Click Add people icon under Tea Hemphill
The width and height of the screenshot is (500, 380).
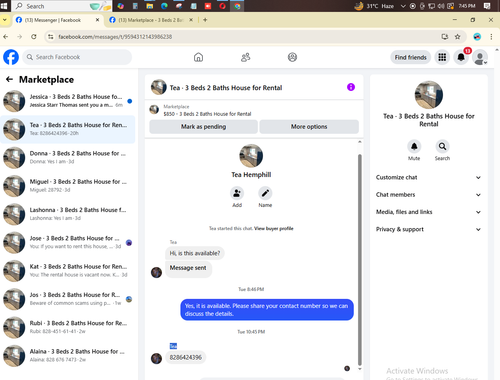coord(237,193)
